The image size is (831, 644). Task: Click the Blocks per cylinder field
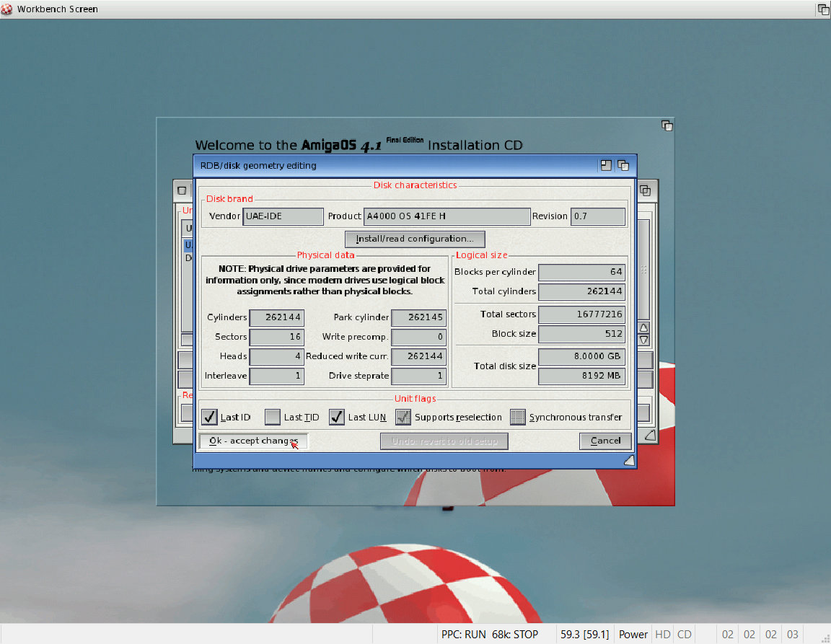tap(582, 272)
